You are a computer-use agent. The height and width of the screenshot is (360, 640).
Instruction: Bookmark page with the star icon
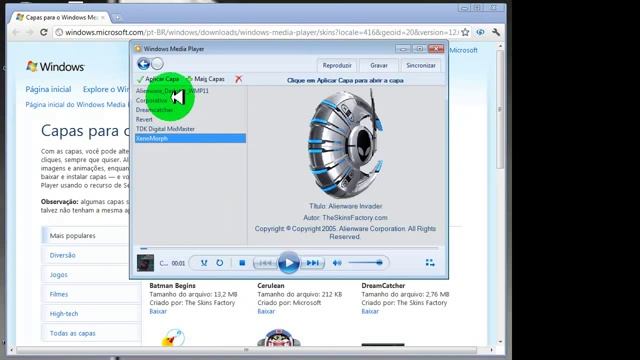pyautogui.click(x=465, y=32)
